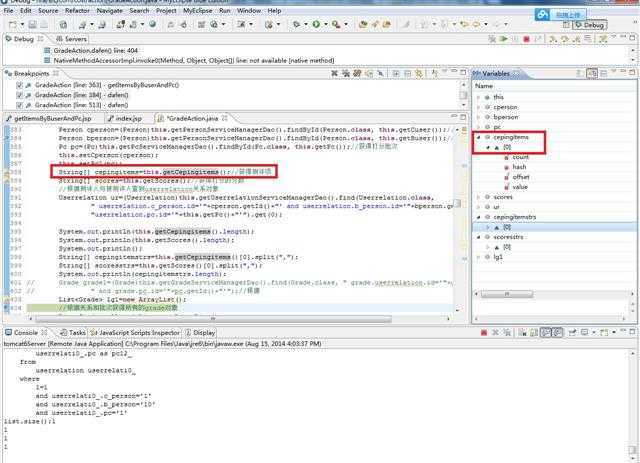The height and width of the screenshot is (463, 640).
Task: Click the Step Over icon in Debug view
Action: tap(565, 39)
